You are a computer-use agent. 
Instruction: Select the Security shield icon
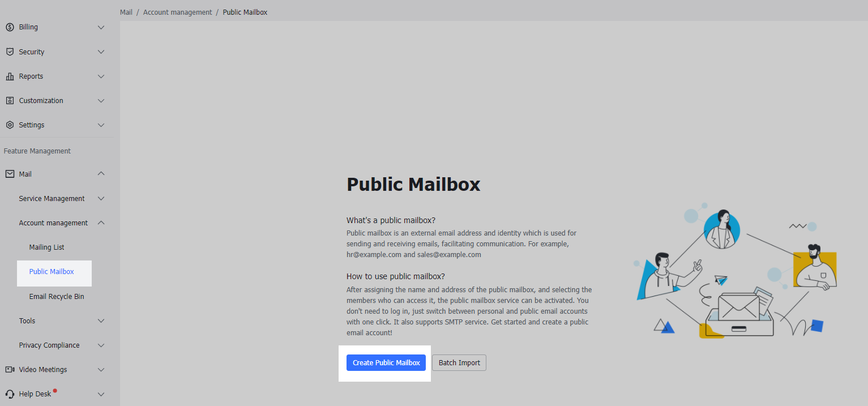(10, 52)
